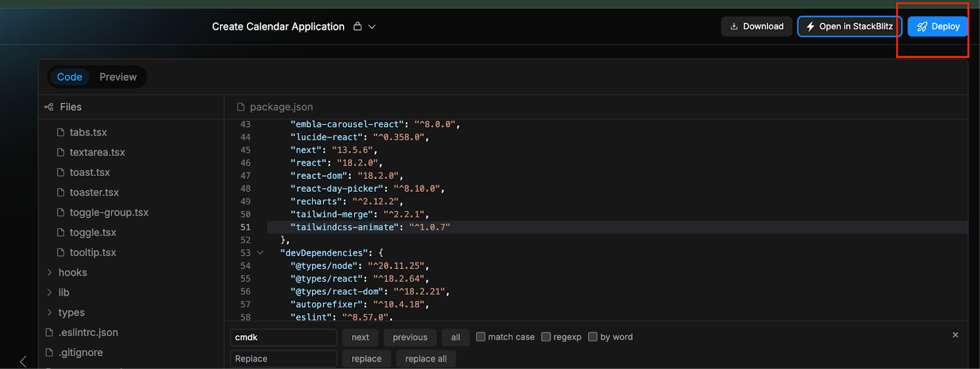Viewport: 980px width, 369px height.
Task: Click the "tailwindcss-animate" code line
Action: pos(370,227)
